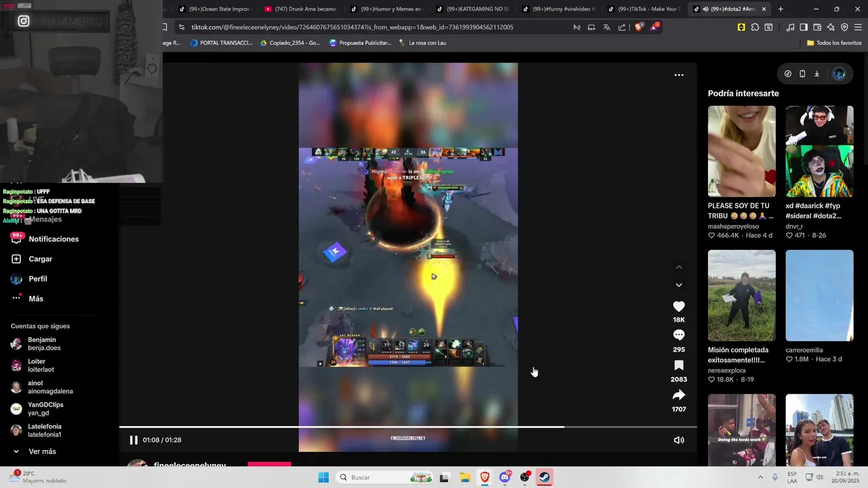Open carreroemilia blue video thumbnail

(819, 296)
